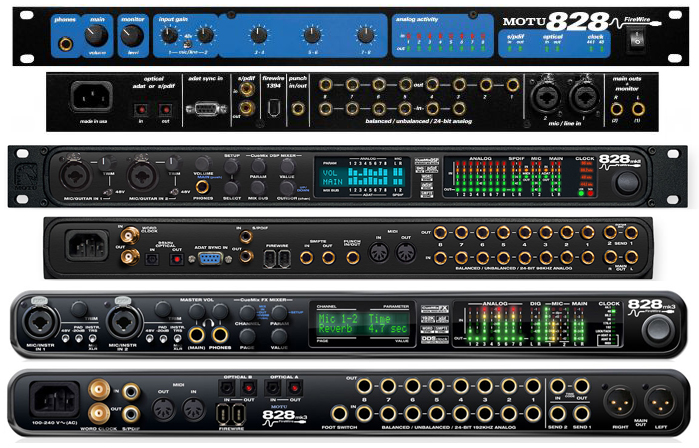Click mic/line in 2 combo jack on original 828 rear
Image resolution: width=699 pixels, height=448 pixels.
click(544, 97)
